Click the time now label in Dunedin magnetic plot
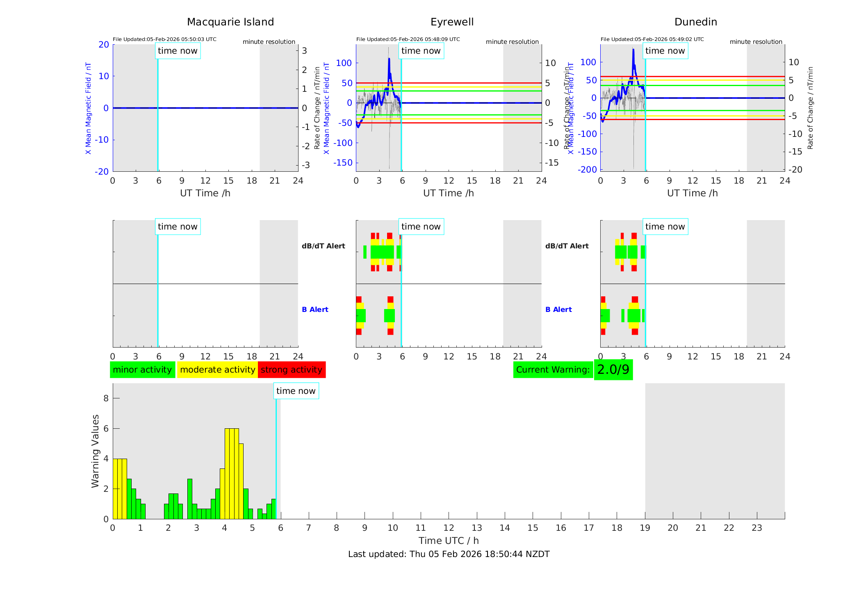This screenshot has height=589, width=868. point(665,51)
